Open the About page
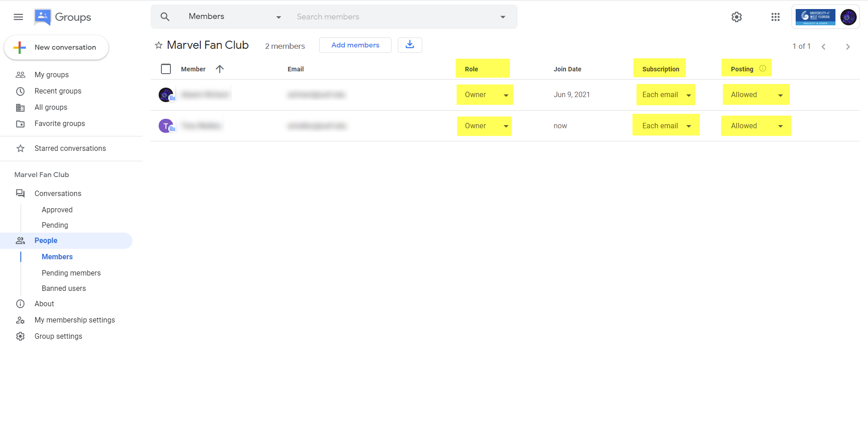868x430 pixels. pos(44,304)
